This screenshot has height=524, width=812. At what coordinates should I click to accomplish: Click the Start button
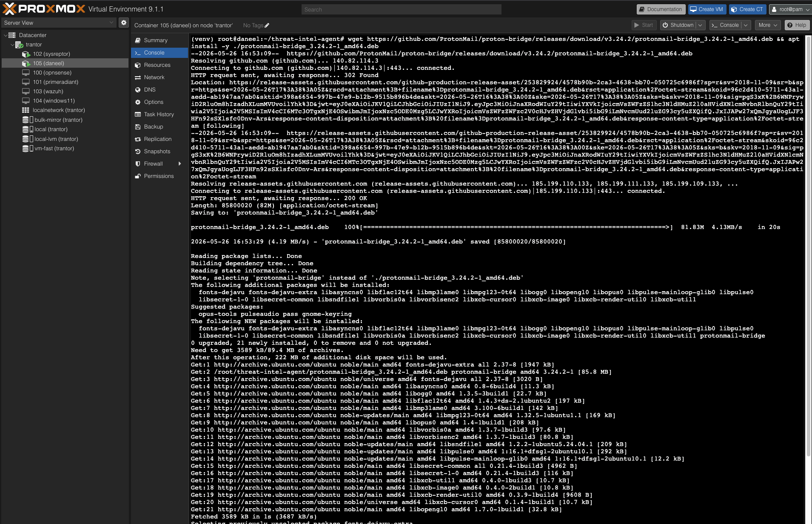point(644,25)
